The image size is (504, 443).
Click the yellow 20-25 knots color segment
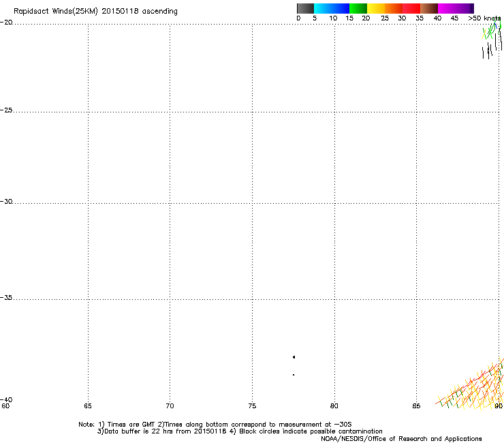[x=376, y=8]
